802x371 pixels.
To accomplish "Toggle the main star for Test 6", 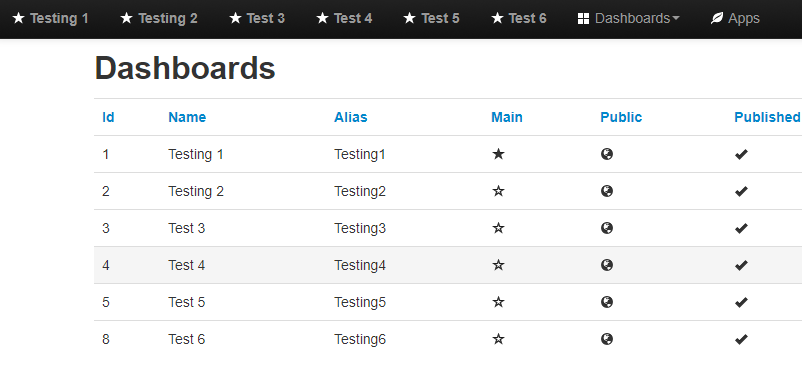I will [x=498, y=339].
